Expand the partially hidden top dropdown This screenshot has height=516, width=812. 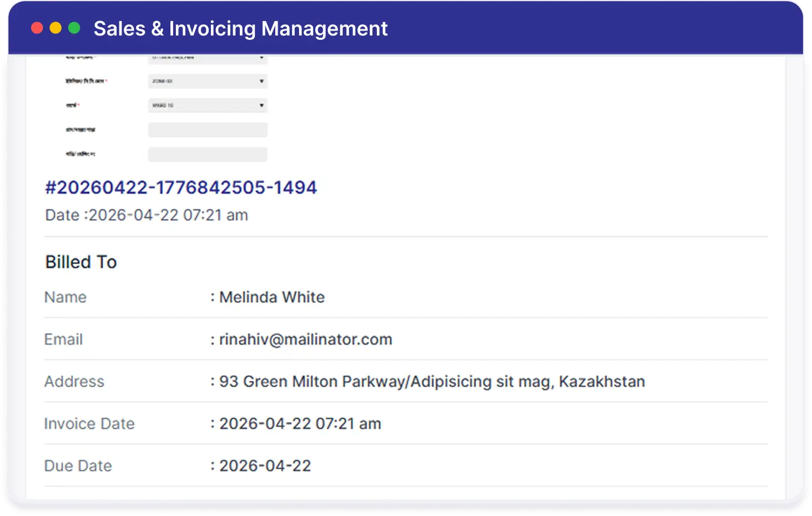208,58
